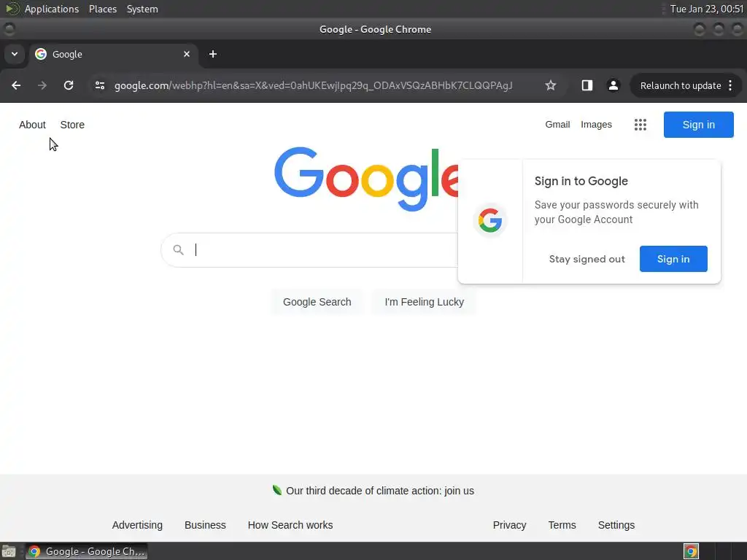Viewport: 747px width, 560px height.
Task: Click the browser back arrow
Action: click(x=16, y=85)
